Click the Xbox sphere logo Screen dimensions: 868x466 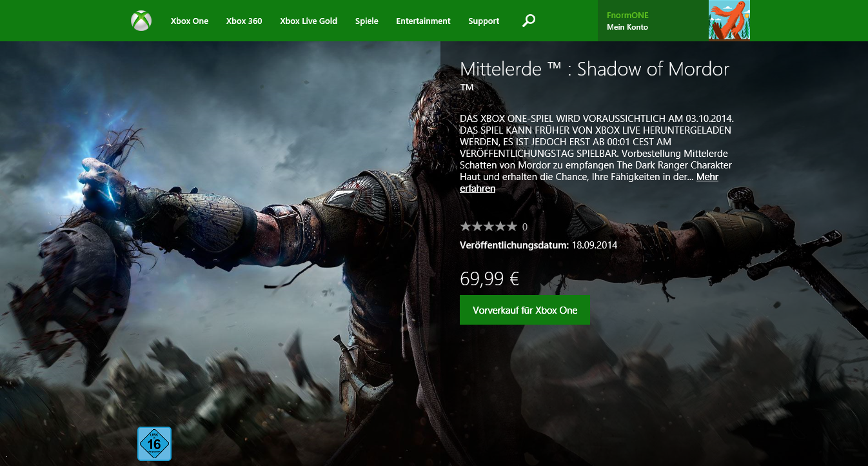click(141, 21)
